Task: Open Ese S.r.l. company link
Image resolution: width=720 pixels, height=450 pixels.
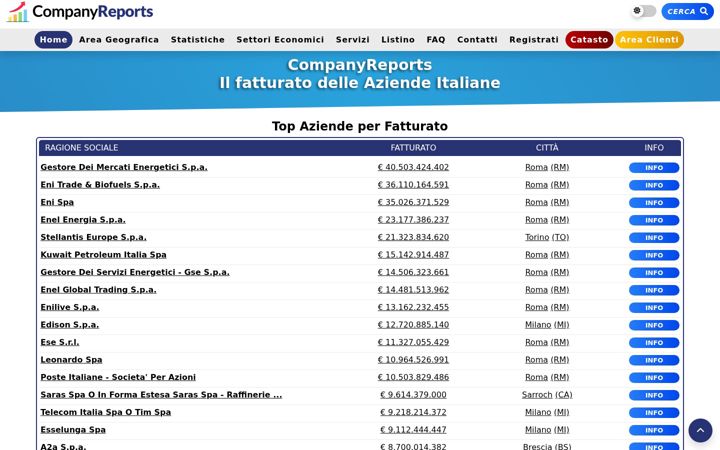Action: 60,342
